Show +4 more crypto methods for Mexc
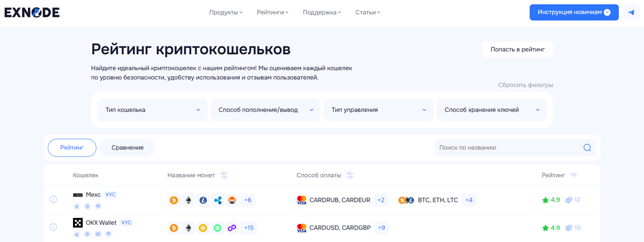Image resolution: width=644 pixels, height=242 pixels. 469,200
